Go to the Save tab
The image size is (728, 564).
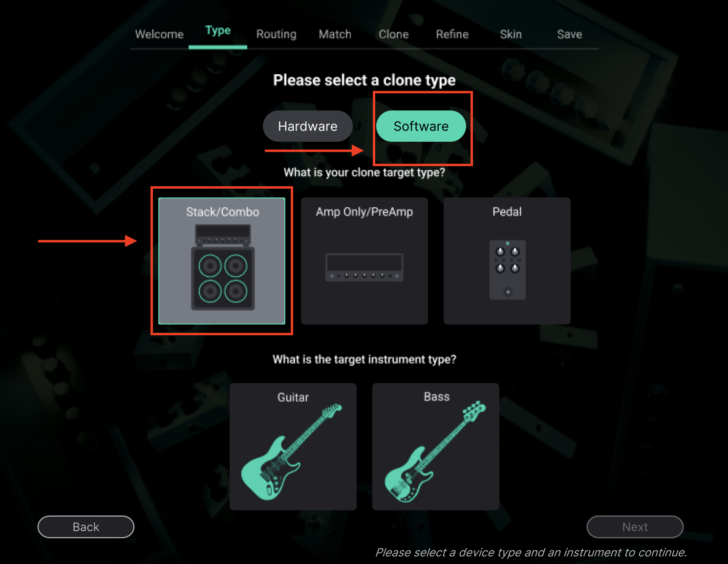click(570, 34)
